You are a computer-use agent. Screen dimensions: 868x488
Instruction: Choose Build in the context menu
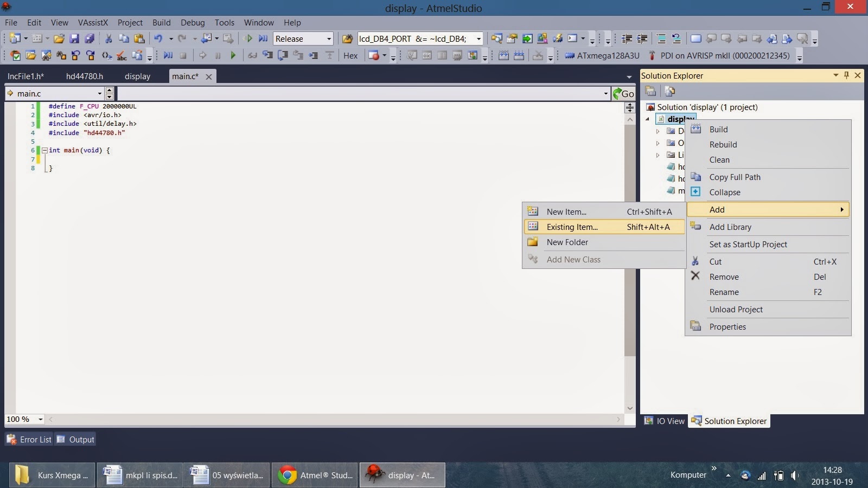(768, 129)
